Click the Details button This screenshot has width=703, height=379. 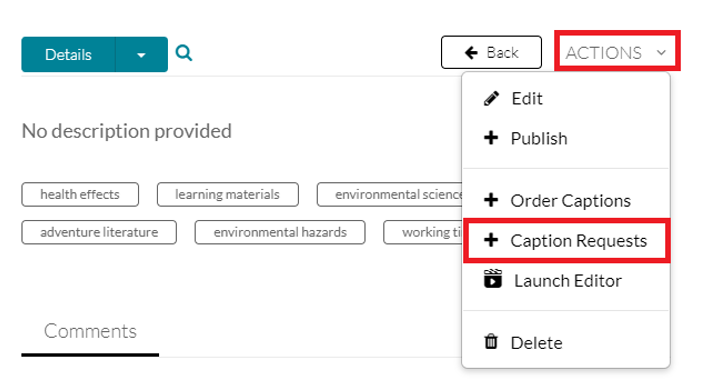pos(68,55)
